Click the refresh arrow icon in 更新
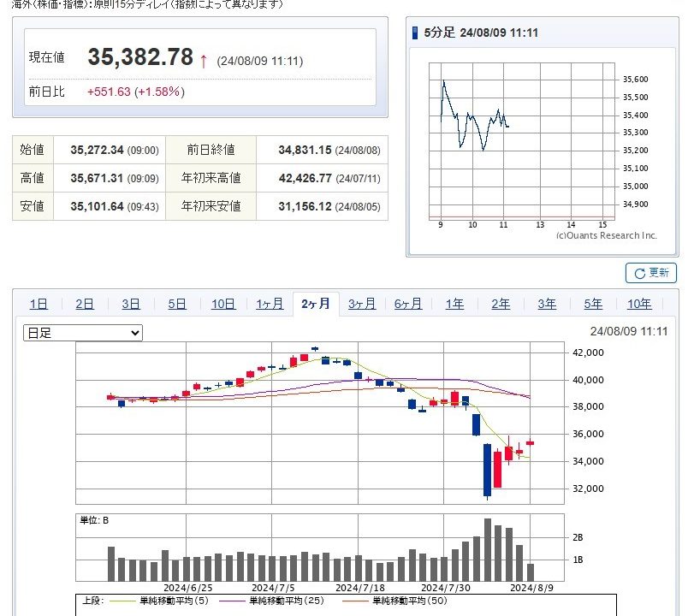Screen dimensions: 688x616 pos(638,274)
